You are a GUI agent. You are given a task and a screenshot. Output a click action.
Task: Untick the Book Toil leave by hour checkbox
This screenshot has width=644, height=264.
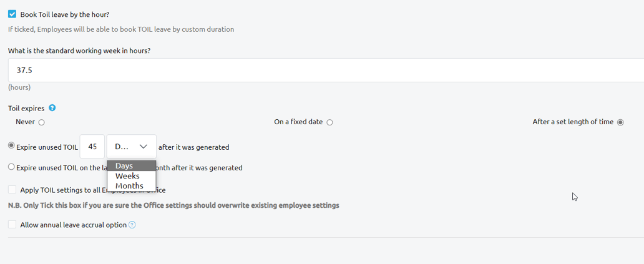[12, 14]
